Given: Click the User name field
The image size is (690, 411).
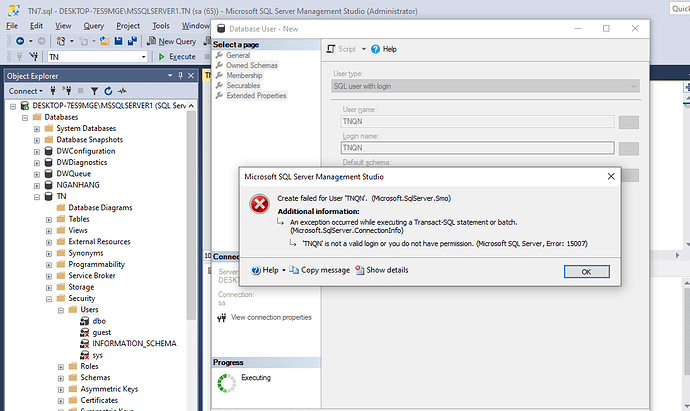Looking at the screenshot, I should pos(477,121).
